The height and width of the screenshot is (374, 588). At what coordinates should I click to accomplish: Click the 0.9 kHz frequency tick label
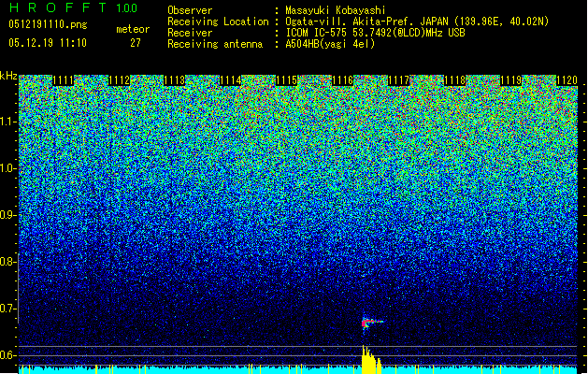[x=8, y=215]
